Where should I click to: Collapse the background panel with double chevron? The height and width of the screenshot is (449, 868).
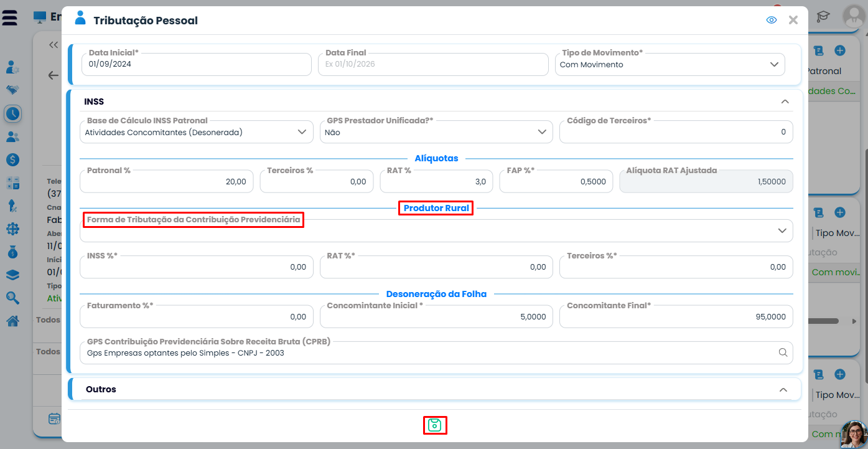tap(54, 45)
